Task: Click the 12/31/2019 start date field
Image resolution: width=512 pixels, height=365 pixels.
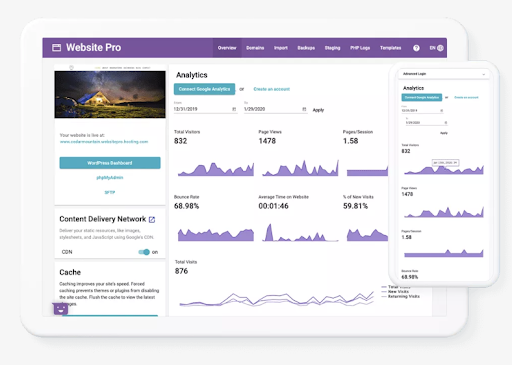Action: coord(205,109)
